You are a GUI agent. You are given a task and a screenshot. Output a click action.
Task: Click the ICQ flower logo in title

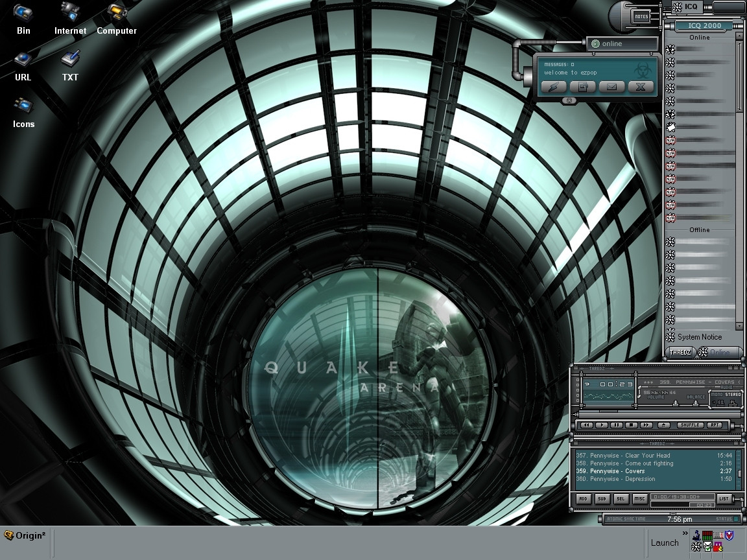point(677,6)
